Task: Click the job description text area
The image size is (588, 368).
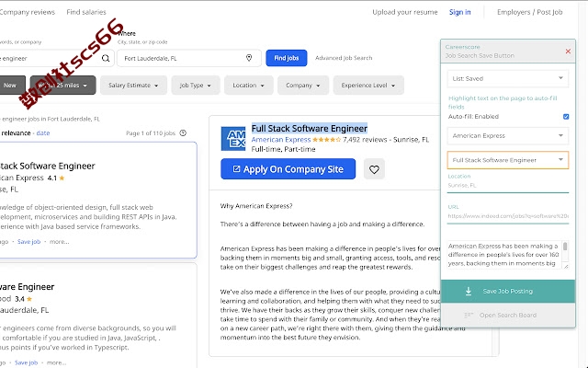Action: pos(504,255)
